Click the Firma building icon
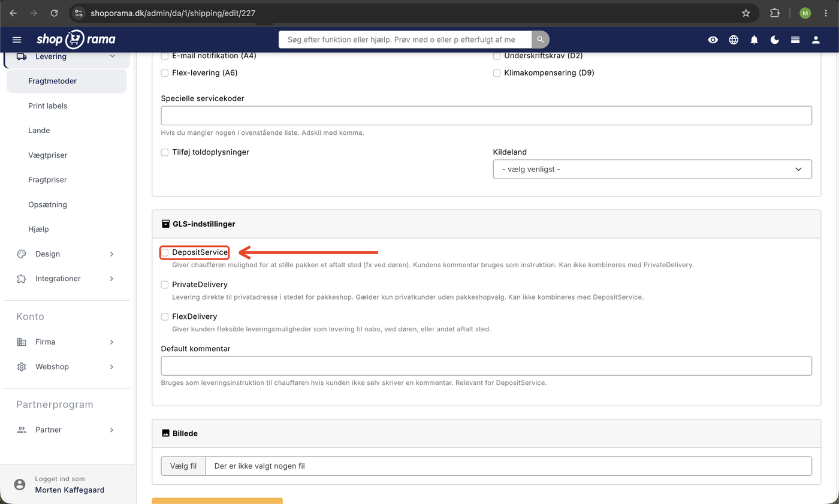The height and width of the screenshot is (504, 839). [22, 342]
